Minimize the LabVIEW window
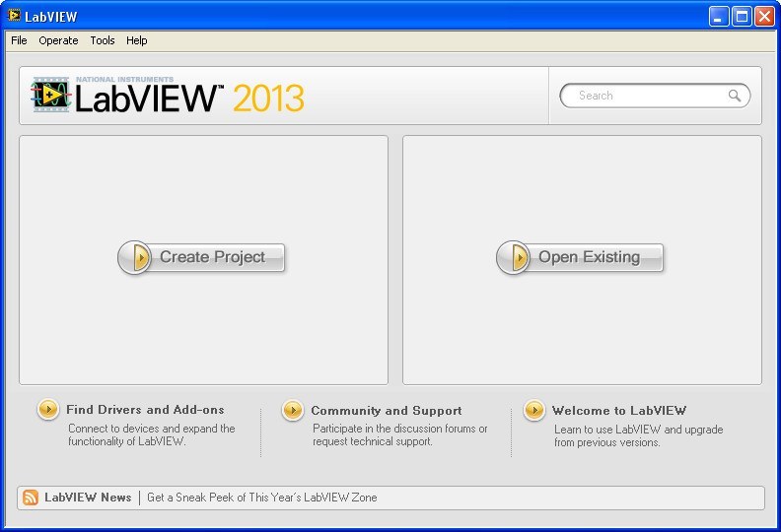The image size is (781, 532). point(718,17)
